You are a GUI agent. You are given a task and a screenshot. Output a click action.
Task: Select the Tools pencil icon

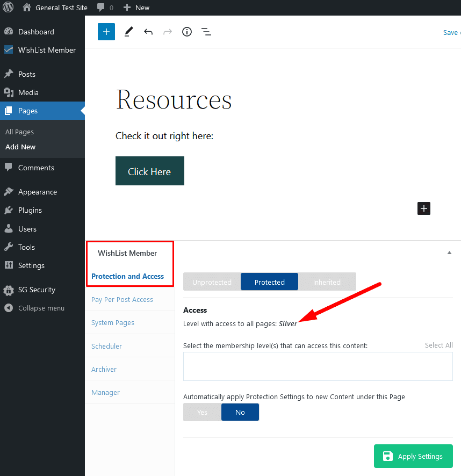click(x=129, y=32)
